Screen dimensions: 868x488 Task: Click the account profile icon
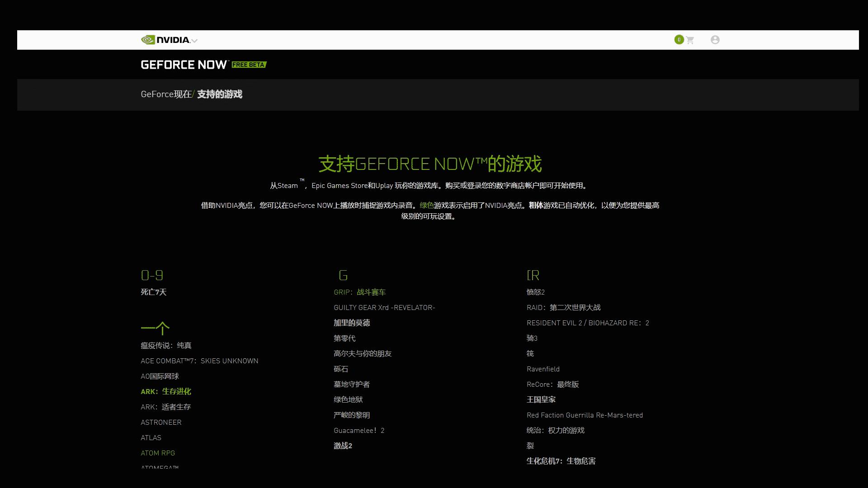715,40
